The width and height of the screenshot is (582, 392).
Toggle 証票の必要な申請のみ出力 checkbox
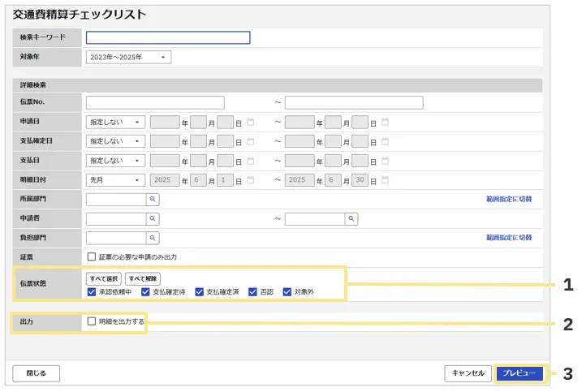point(92,257)
